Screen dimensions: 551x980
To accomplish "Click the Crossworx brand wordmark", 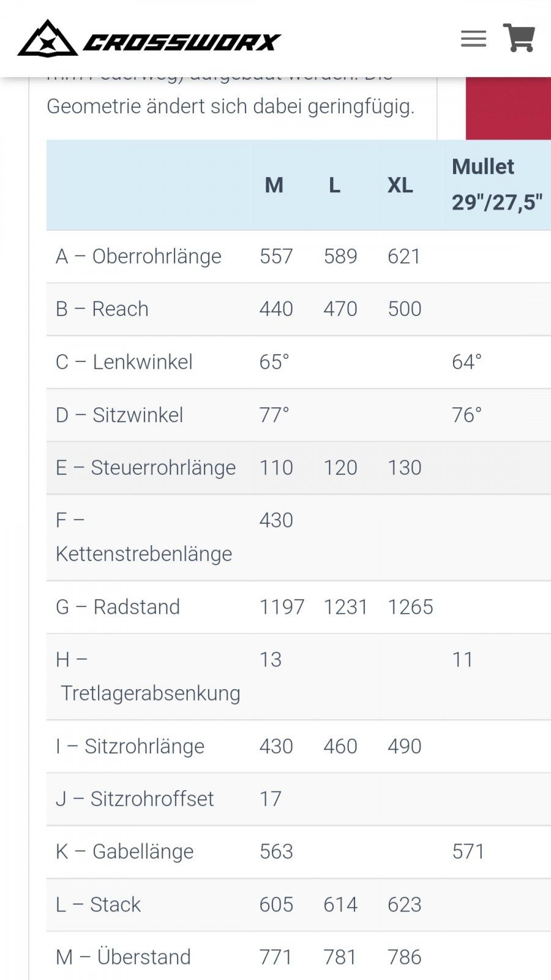I will (x=182, y=42).
